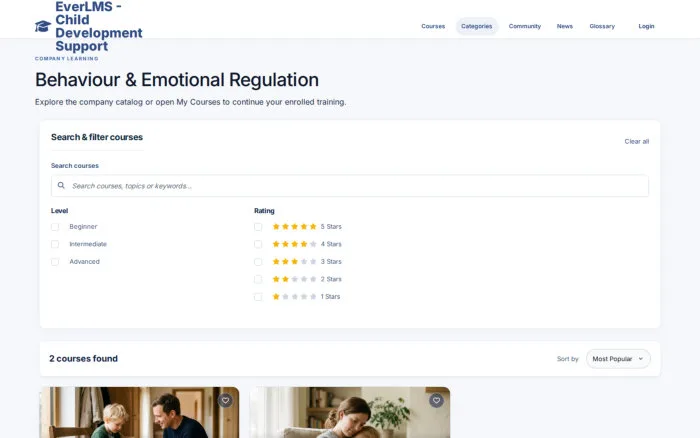The image size is (700, 438).
Task: Favorite the second course with heart icon
Action: pyautogui.click(x=436, y=400)
